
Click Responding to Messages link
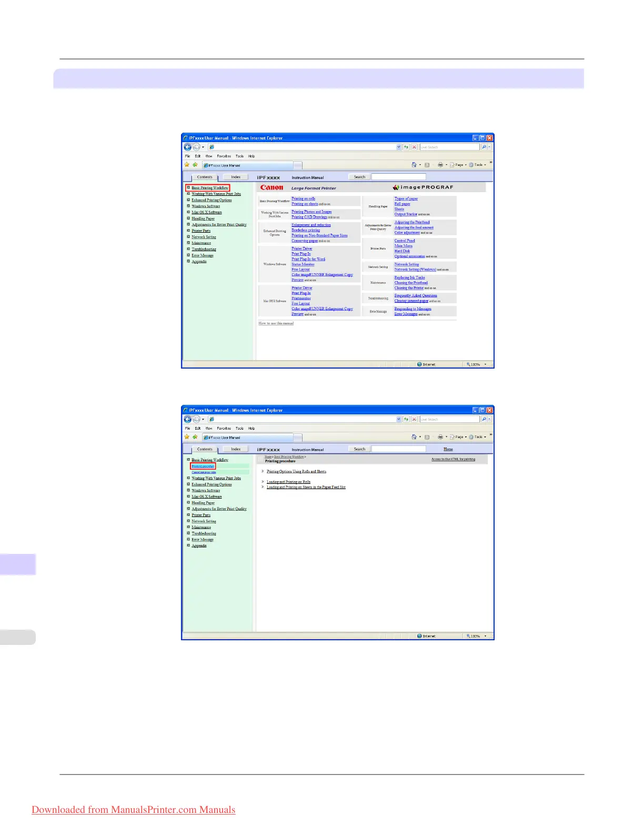(x=413, y=309)
